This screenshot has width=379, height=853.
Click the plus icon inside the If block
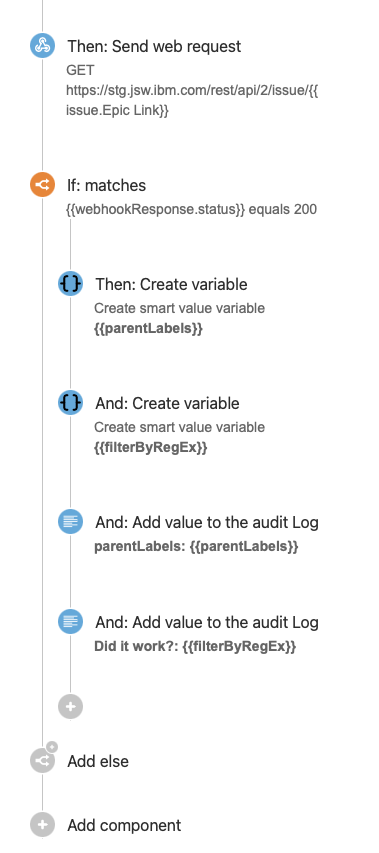[x=71, y=707]
